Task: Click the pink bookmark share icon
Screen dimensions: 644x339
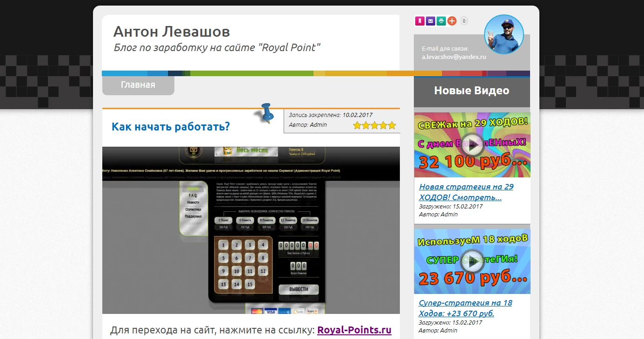Action: 419,21
